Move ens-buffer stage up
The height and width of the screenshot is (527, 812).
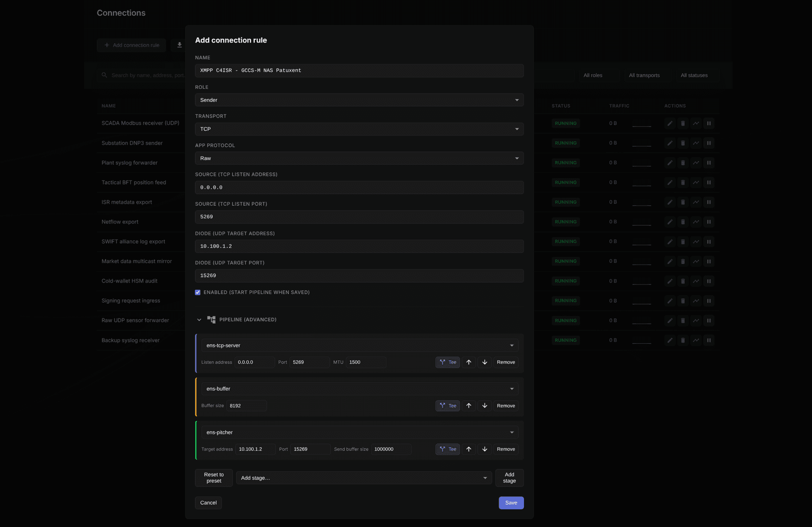(469, 406)
